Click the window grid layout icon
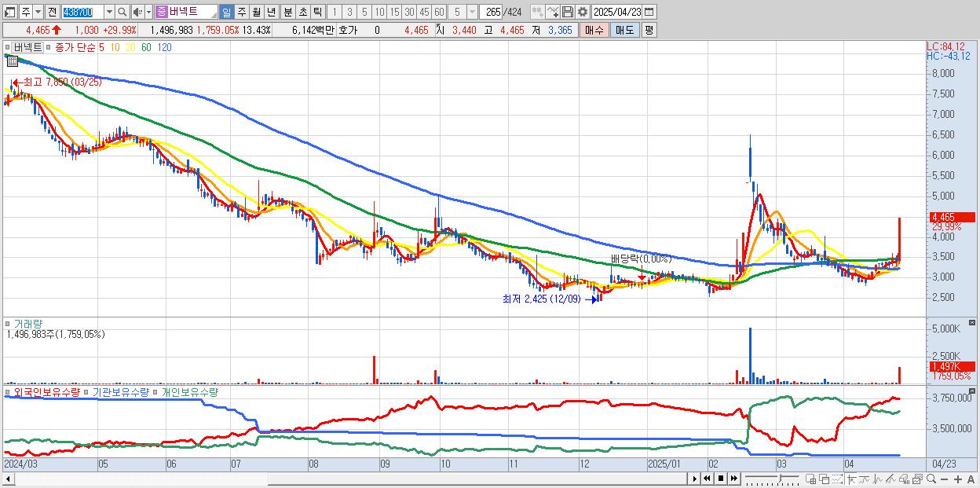Screen dimensions: 980x488 [810, 479]
